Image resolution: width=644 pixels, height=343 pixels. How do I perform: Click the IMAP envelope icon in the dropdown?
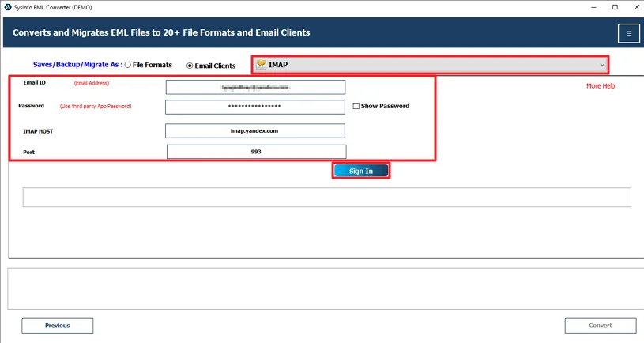point(261,65)
